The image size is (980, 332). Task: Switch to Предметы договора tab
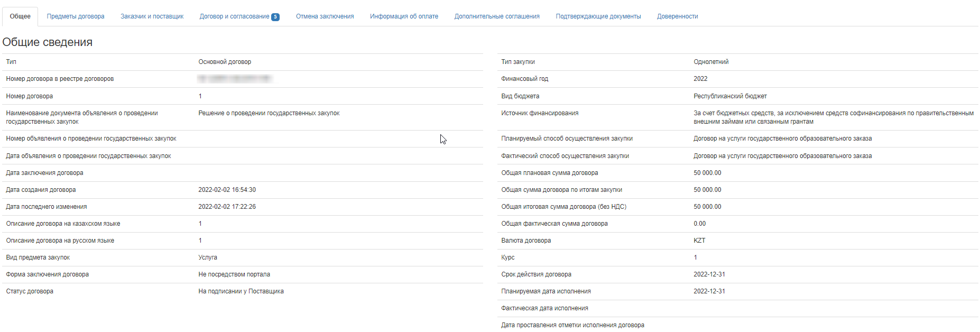[76, 16]
